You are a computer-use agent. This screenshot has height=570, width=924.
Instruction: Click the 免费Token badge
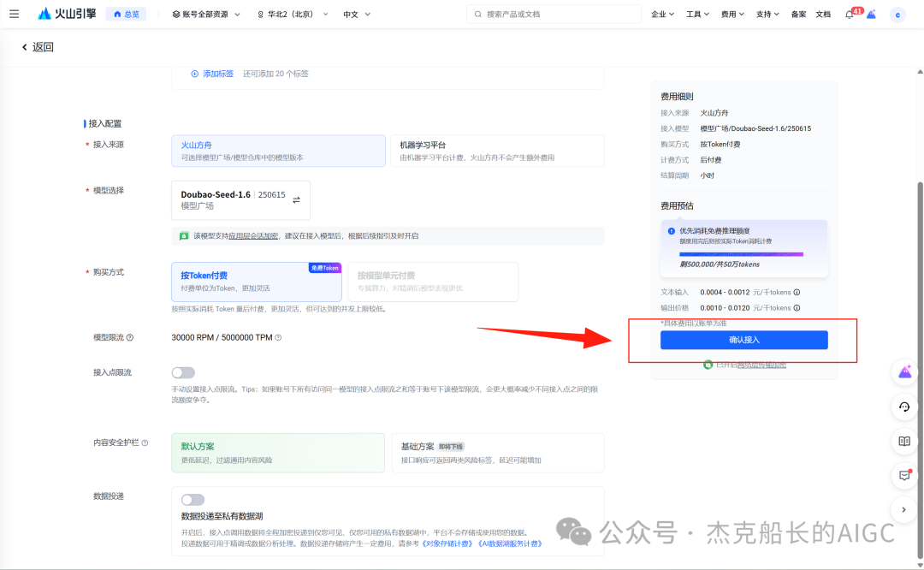[x=325, y=268]
